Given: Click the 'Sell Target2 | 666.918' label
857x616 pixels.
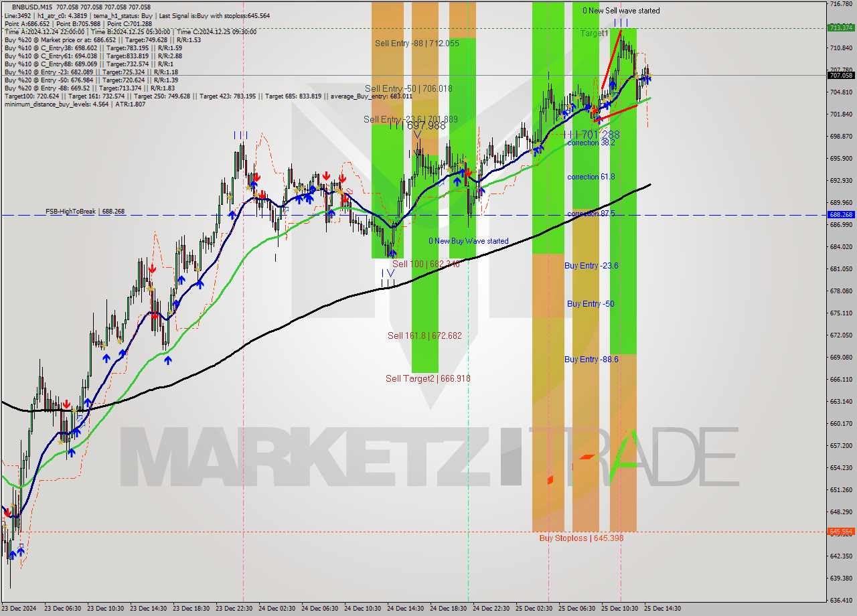Looking at the screenshot, I should [x=428, y=378].
